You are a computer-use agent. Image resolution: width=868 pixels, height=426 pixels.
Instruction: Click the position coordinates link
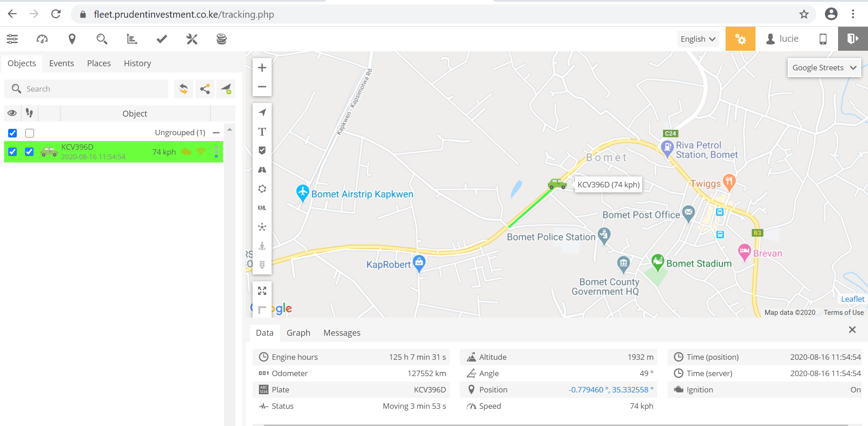[610, 390]
